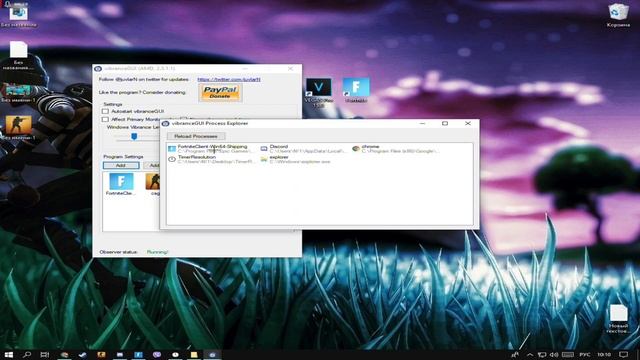This screenshot has width=640, height=360.
Task: Click the Process Explorer title bar eye icon
Action: [x=166, y=123]
